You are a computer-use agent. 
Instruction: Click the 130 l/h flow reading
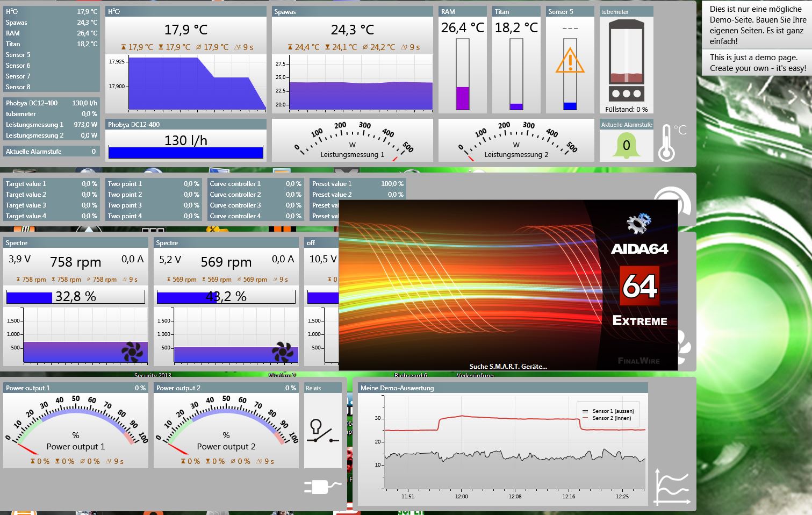186,140
